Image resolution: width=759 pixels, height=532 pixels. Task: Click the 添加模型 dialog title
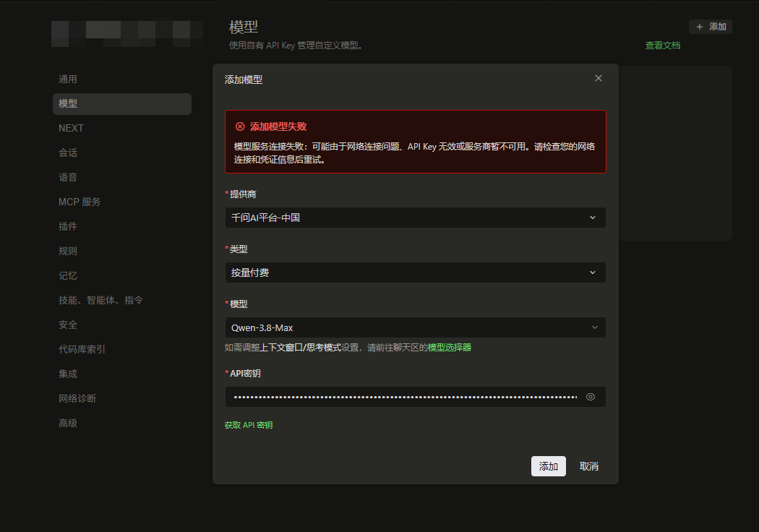244,80
